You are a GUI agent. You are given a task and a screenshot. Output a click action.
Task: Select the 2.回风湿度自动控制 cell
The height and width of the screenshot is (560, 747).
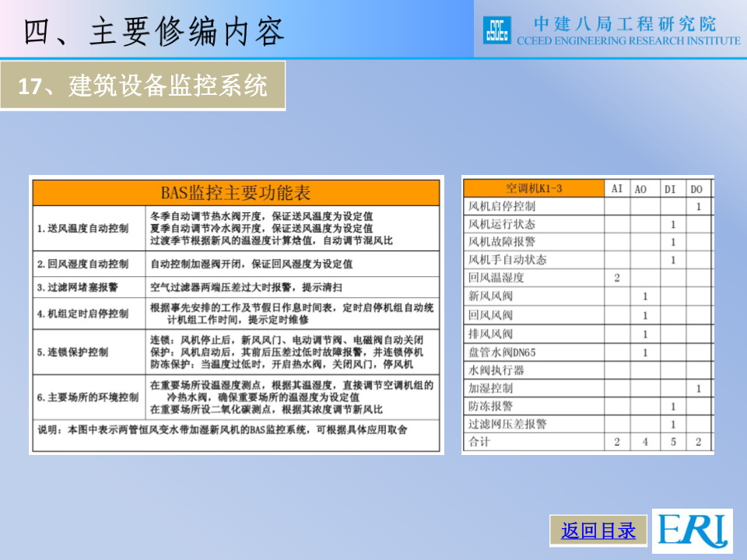pos(89,264)
